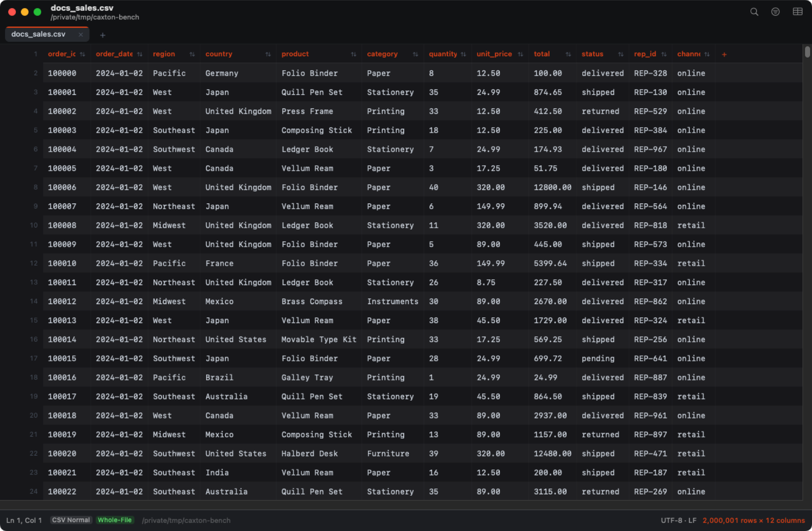Sort by total column arrows
The image size is (812, 531).
568,54
